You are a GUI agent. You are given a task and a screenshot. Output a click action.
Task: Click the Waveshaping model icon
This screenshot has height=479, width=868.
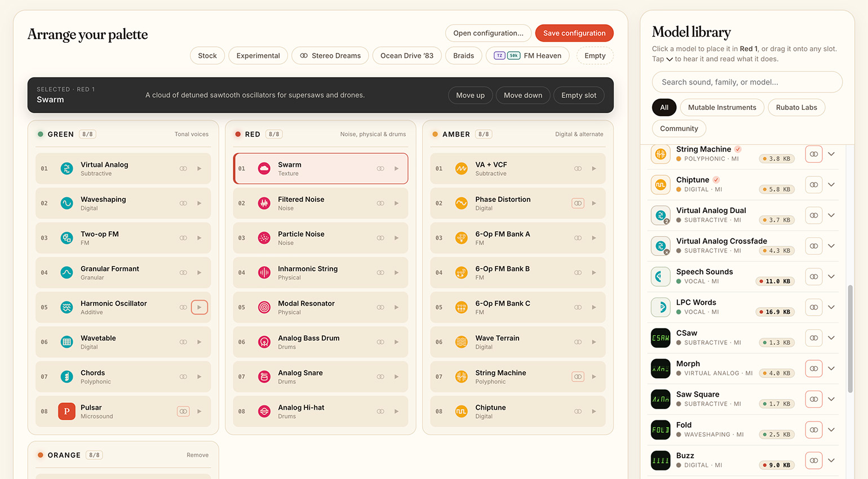[67, 203]
